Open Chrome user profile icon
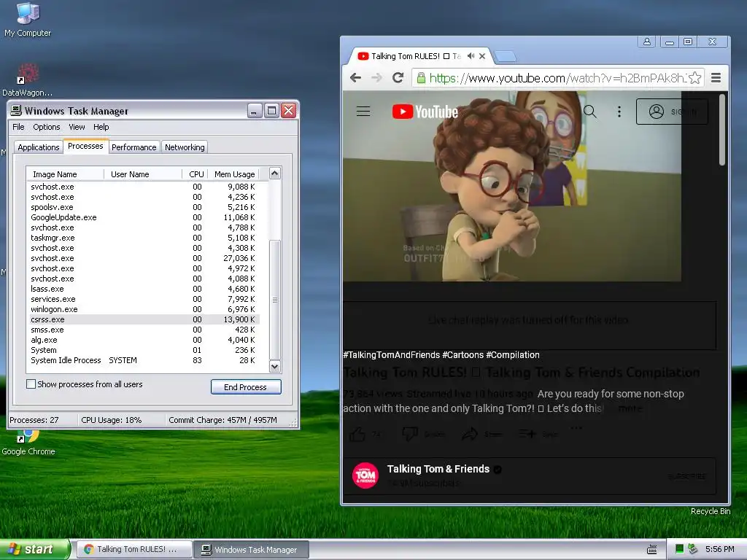 pos(647,42)
